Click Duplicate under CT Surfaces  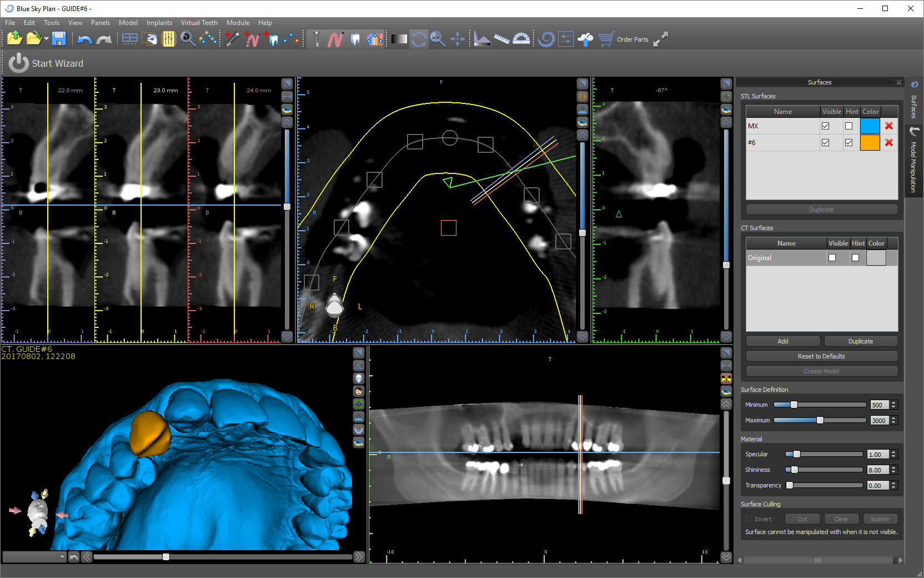click(861, 341)
